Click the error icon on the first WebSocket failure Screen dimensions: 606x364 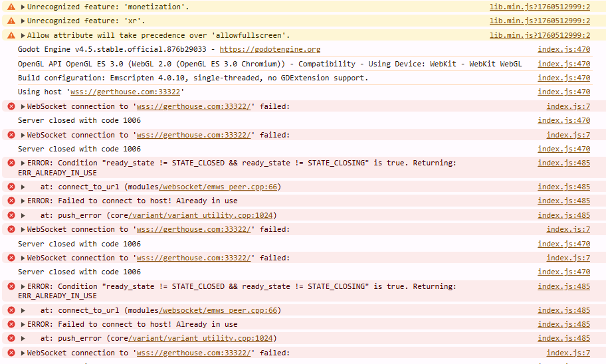click(11, 106)
